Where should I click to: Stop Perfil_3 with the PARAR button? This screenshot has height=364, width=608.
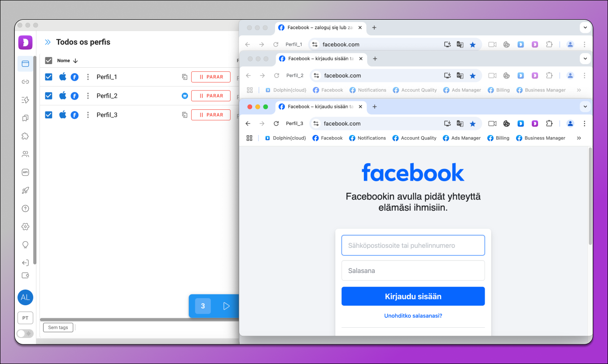211,115
